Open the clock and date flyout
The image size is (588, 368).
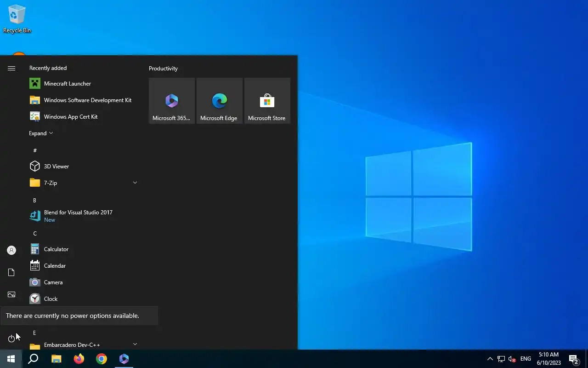(548, 359)
